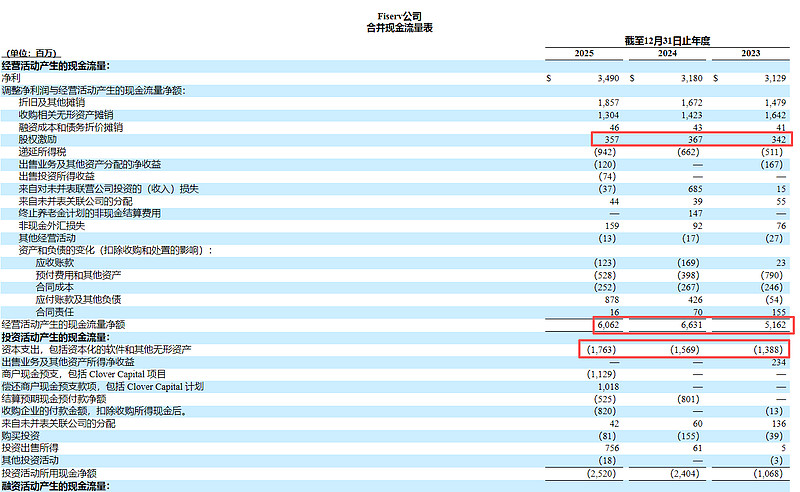
Task: Click the '出售业务及其他资产分配的净收益' label
Action: click(x=90, y=164)
